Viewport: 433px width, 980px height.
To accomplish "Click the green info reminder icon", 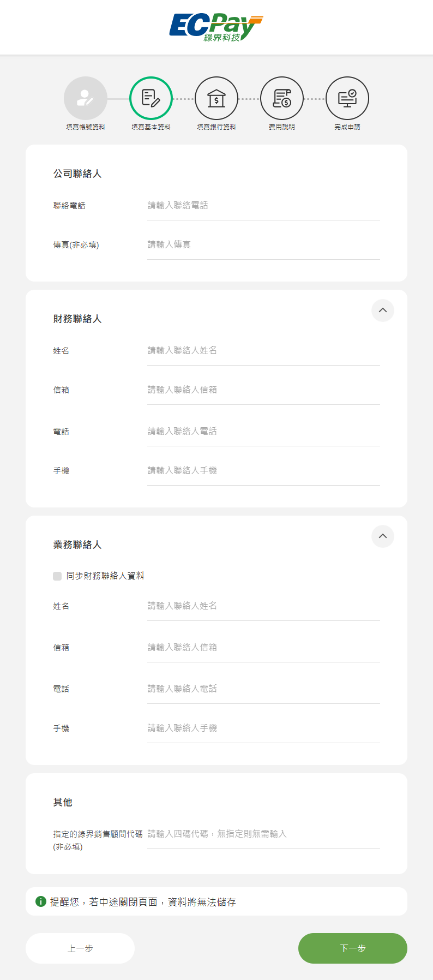I will 41,901.
